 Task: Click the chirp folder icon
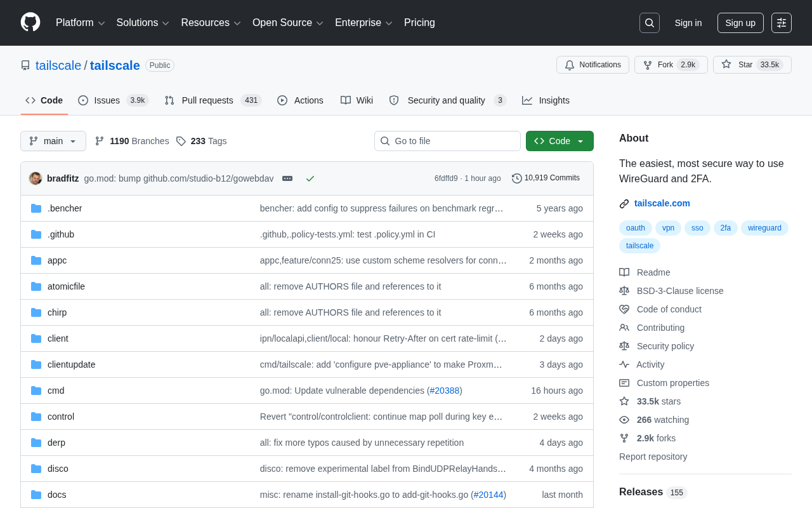click(x=36, y=312)
